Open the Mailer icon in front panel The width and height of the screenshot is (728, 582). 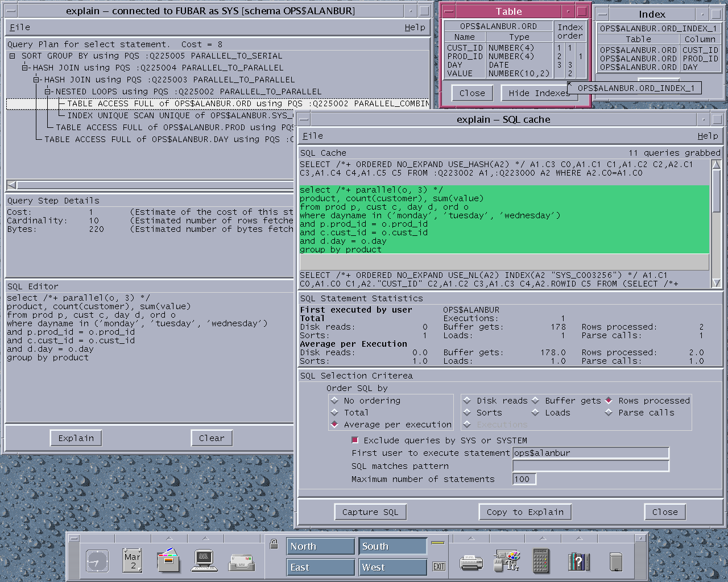point(242,562)
